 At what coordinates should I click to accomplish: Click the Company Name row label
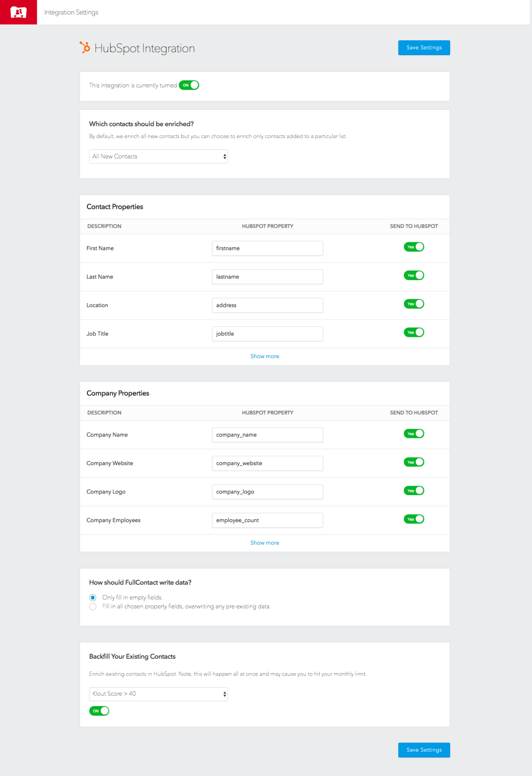click(x=107, y=435)
